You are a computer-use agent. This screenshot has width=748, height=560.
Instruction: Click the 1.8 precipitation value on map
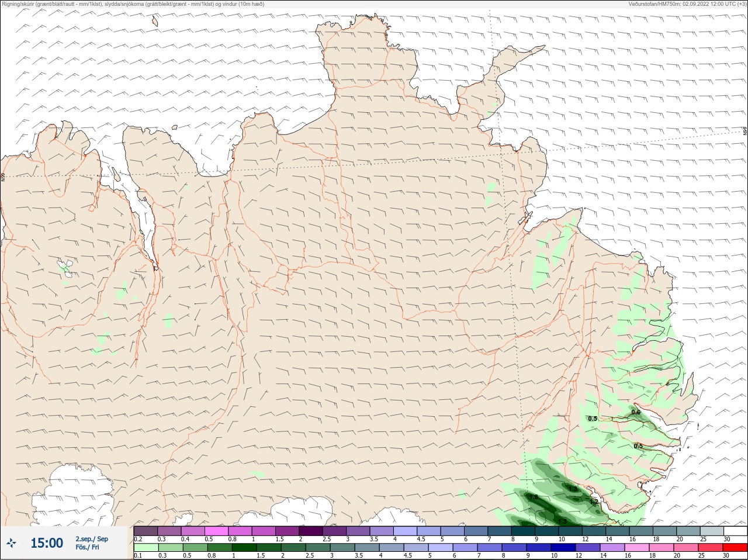coord(534,497)
